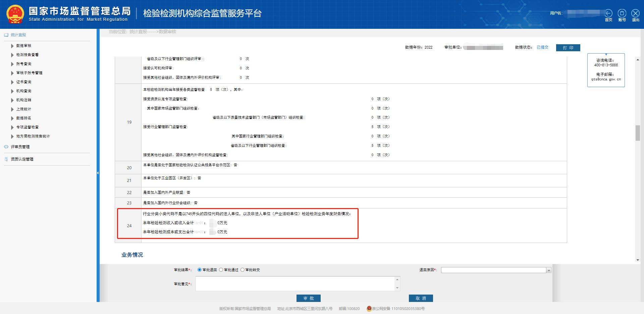Screen dimensions: 644x314
Task: Click the 取消 cancel button
Action: (x=421, y=298)
